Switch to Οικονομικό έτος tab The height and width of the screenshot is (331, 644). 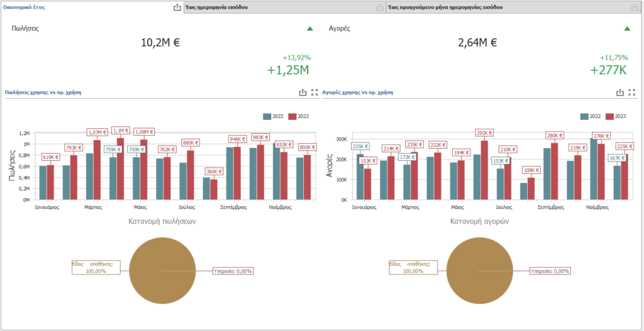24,8
